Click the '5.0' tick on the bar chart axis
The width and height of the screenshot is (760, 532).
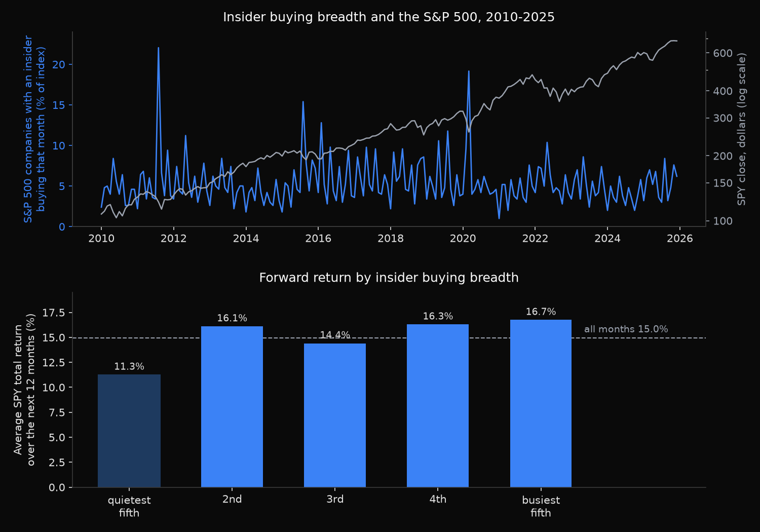57,438
